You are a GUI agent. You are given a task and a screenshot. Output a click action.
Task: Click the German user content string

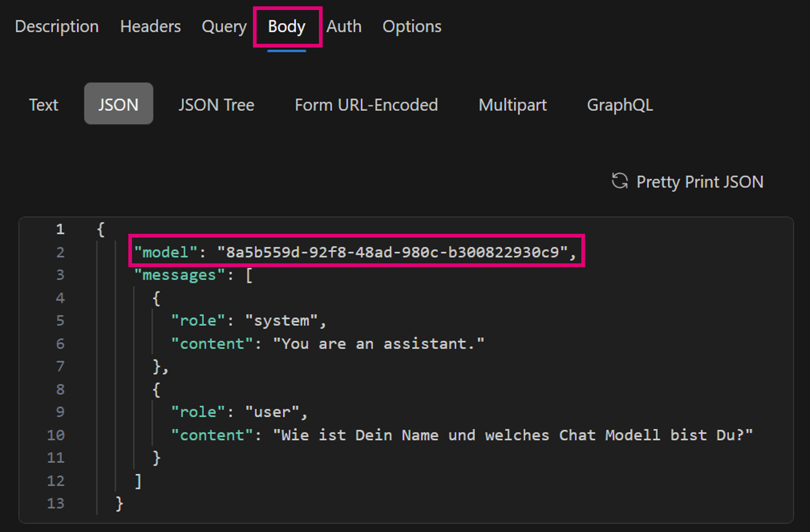point(512,435)
